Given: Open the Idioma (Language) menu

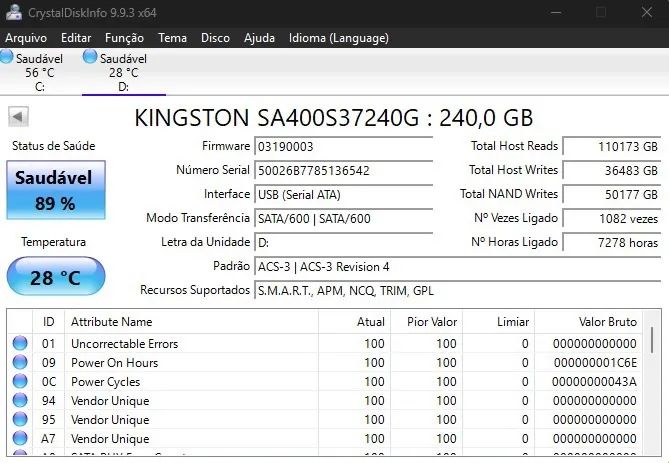Looking at the screenshot, I should coord(339,38).
